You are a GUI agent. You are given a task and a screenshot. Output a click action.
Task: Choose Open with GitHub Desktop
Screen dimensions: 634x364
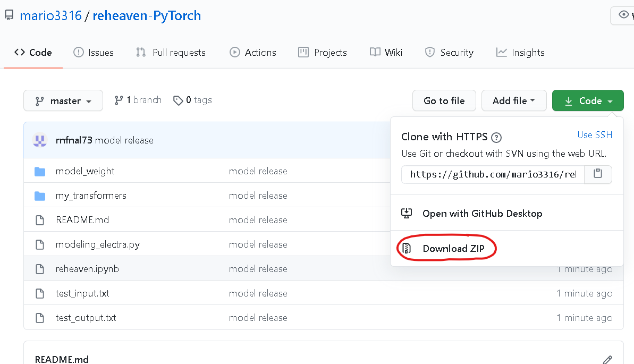coord(483,214)
